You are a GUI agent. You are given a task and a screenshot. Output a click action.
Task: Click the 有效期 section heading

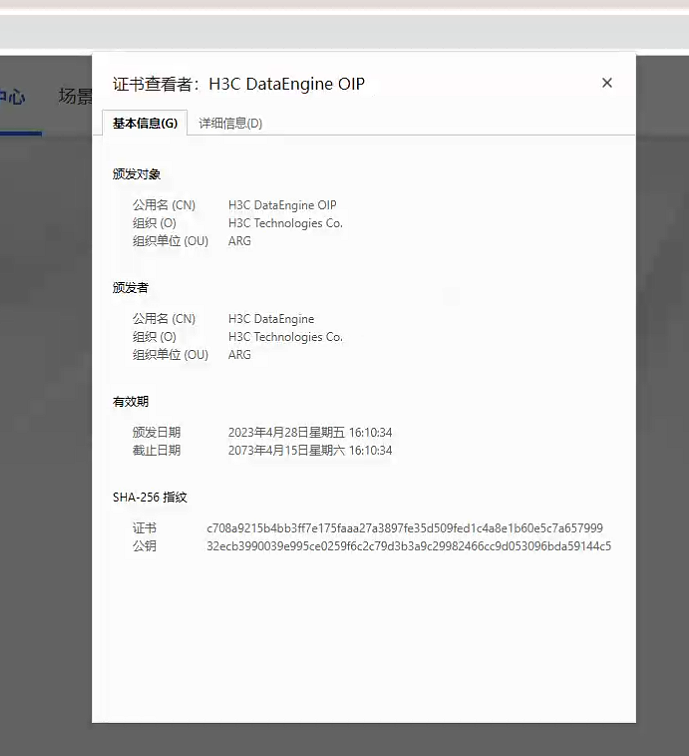pos(131,402)
